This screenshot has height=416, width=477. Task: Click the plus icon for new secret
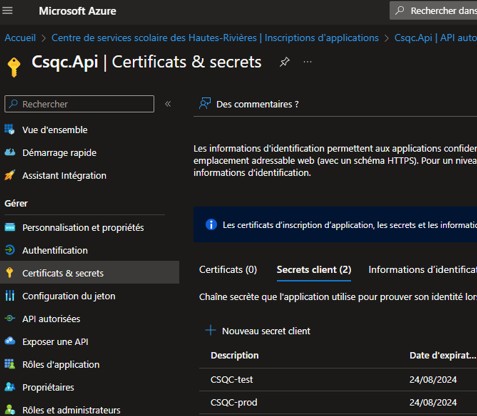click(x=210, y=330)
